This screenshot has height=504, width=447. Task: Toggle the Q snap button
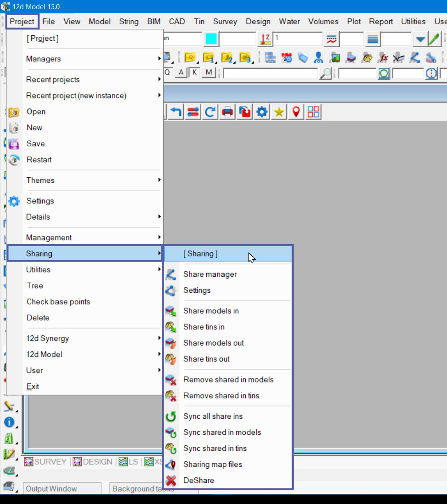(167, 72)
